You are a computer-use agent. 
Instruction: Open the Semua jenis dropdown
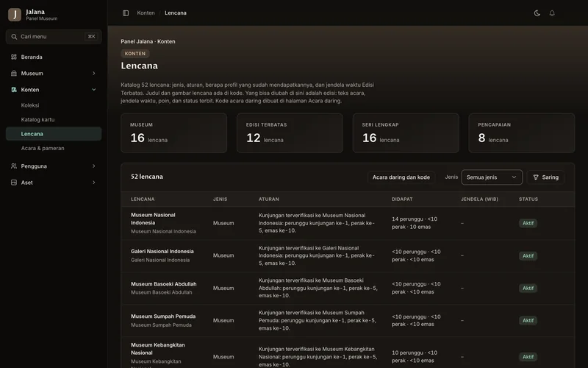[492, 177]
